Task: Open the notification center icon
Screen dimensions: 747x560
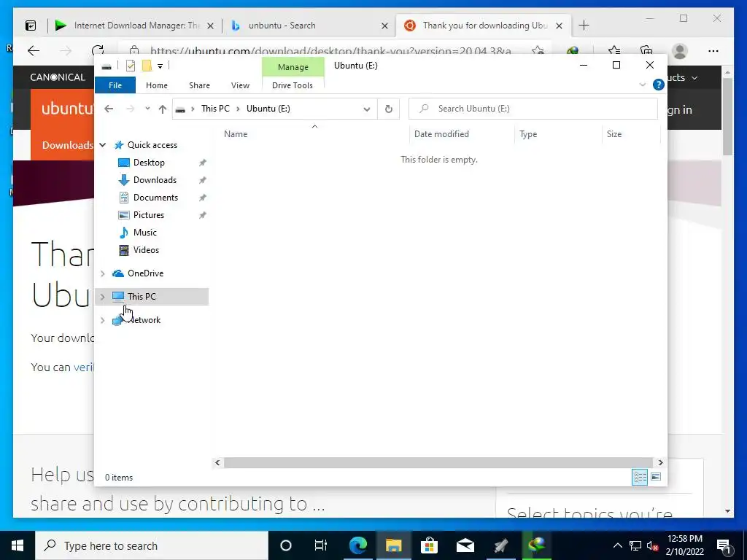Action: click(724, 545)
